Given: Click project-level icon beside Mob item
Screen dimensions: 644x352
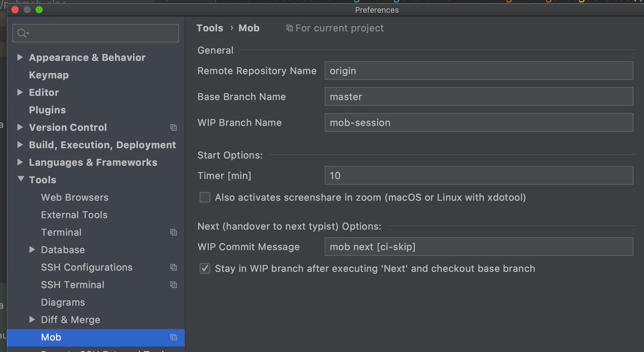Looking at the screenshot, I should click(173, 337).
